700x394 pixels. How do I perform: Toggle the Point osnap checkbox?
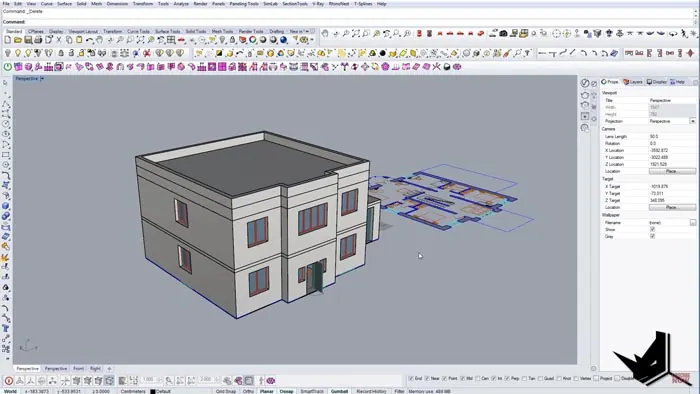pyautogui.click(x=445, y=378)
